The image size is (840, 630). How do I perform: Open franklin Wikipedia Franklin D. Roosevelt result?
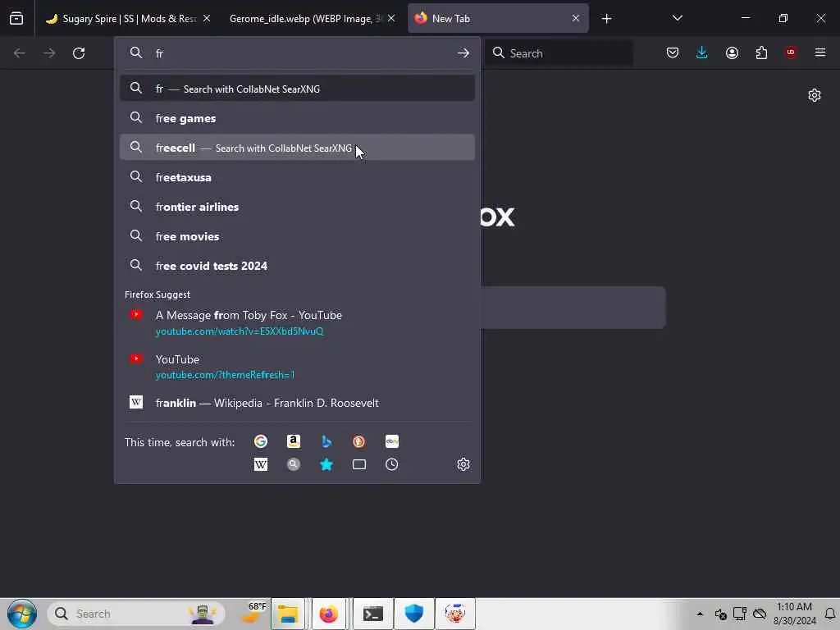pos(297,403)
